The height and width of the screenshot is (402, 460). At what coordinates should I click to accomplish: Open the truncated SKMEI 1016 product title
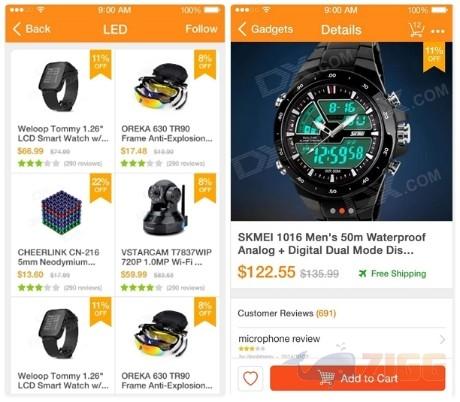click(x=332, y=244)
